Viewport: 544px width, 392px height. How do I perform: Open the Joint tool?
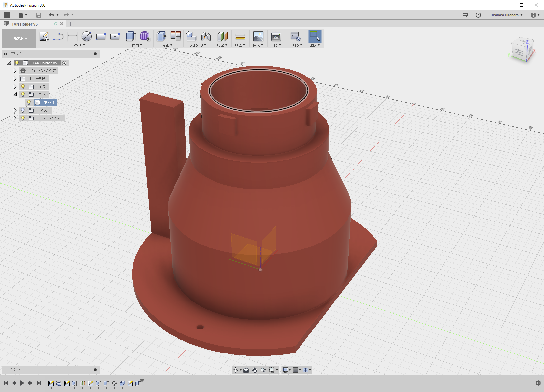point(206,37)
